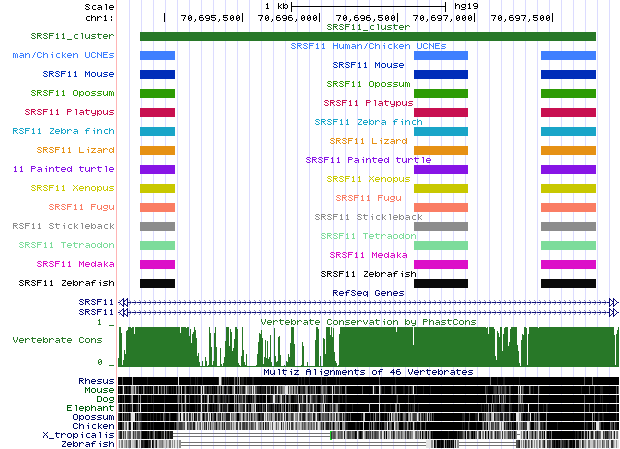This screenshot has height=449, width=620.
Task: Select the rightmost magenta SRSF11 Medaka block
Action: point(568,264)
